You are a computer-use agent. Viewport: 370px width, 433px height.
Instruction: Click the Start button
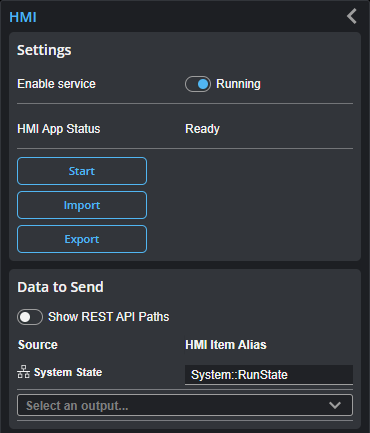click(82, 171)
